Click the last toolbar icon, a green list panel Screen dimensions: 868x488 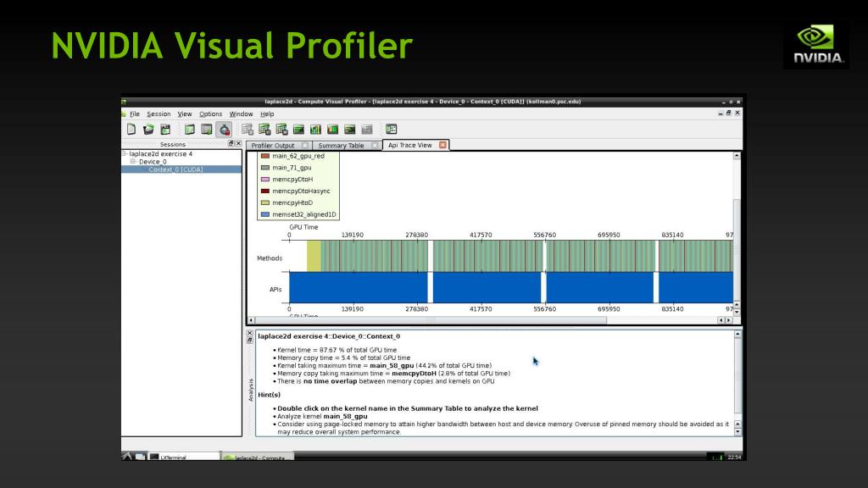click(x=392, y=129)
